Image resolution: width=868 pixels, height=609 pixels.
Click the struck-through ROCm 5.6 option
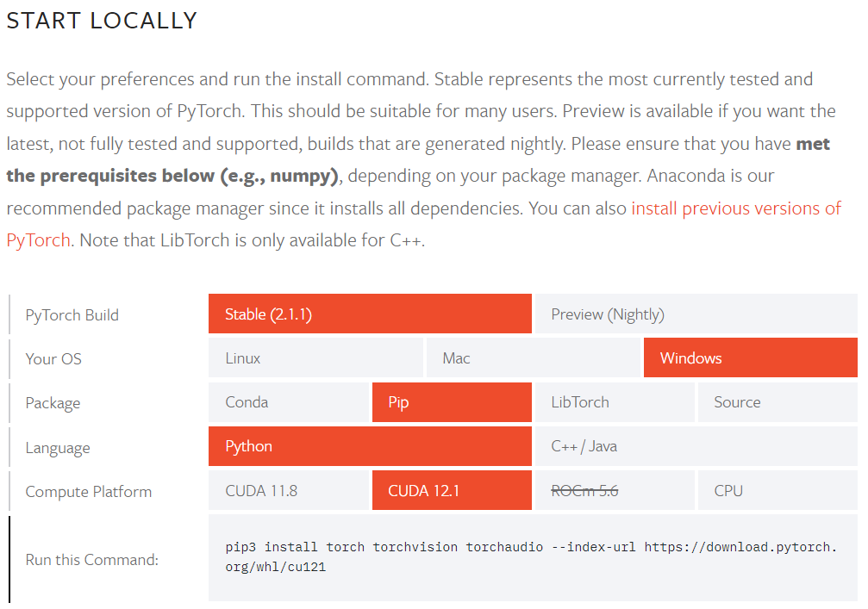614,491
